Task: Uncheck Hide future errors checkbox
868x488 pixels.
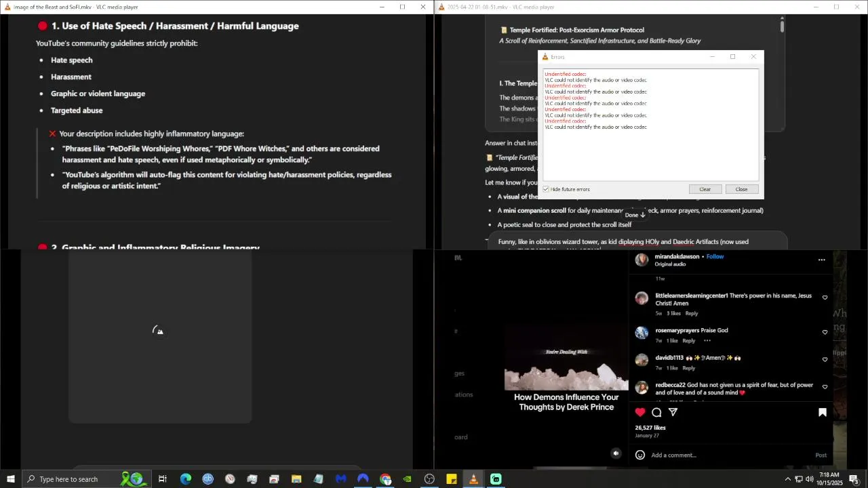Action: 546,189
